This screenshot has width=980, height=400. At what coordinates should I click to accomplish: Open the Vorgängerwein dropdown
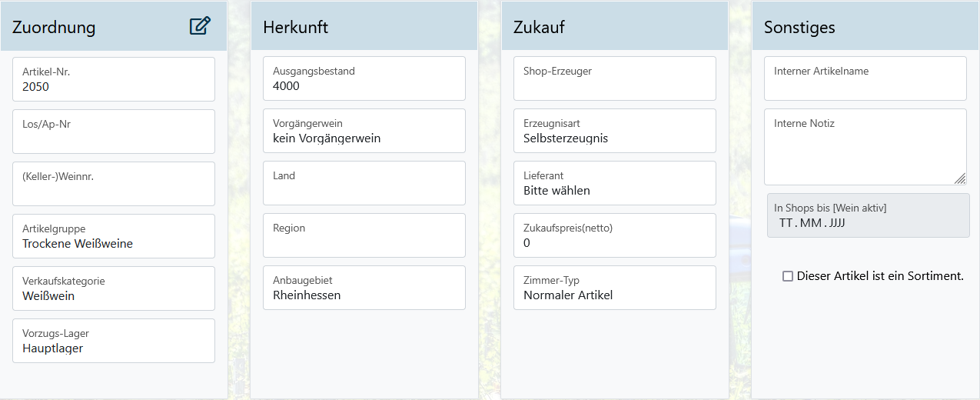364,131
